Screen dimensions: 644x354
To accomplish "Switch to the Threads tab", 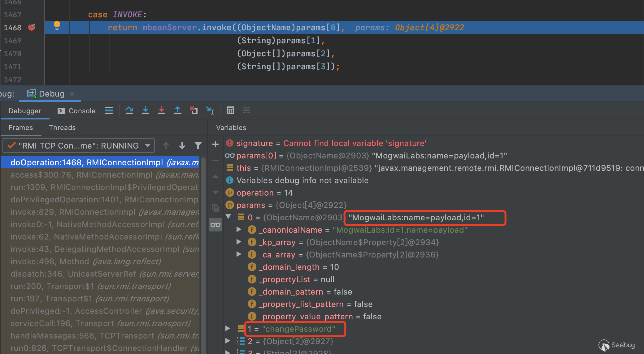I will click(62, 127).
